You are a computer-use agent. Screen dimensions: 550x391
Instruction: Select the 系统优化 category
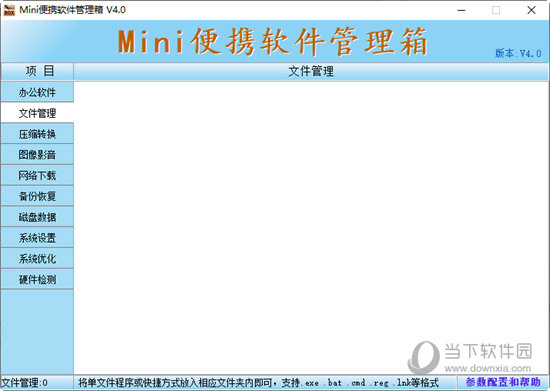[x=37, y=259]
